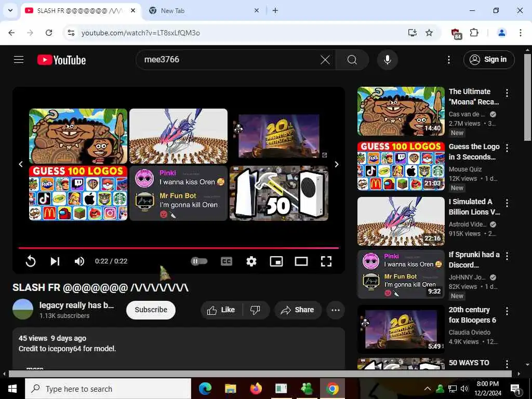Launch Firefox from taskbar
532x399 pixels.
pyautogui.click(x=256, y=389)
